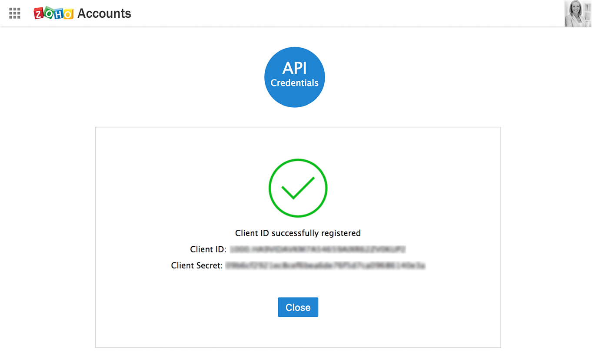Click the "Client ID:" field label
The image size is (592, 364).
click(208, 249)
